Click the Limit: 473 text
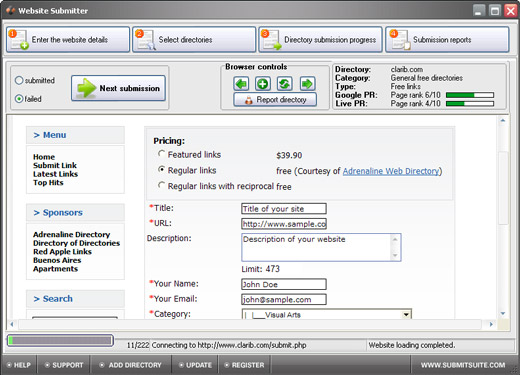This screenshot has width=520, height=375. click(x=261, y=269)
